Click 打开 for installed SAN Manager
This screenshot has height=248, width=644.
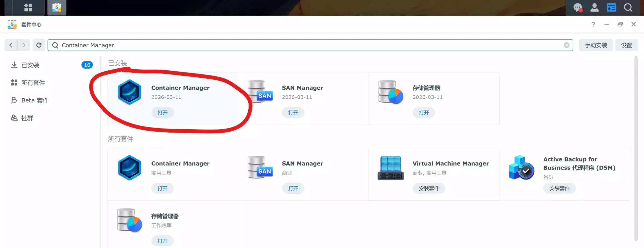tap(293, 113)
